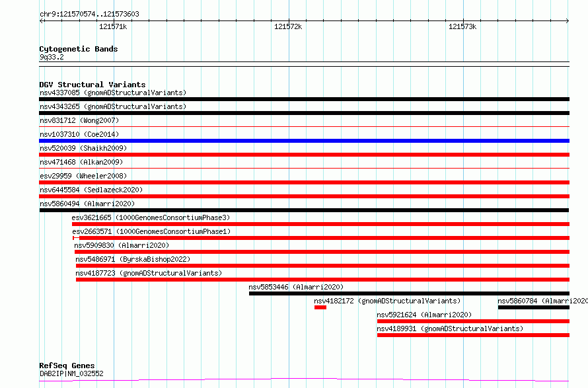Open esv3621665 1000Genomes Phase3 variant
Viewport: 588px width, 388px height.
tap(151, 217)
